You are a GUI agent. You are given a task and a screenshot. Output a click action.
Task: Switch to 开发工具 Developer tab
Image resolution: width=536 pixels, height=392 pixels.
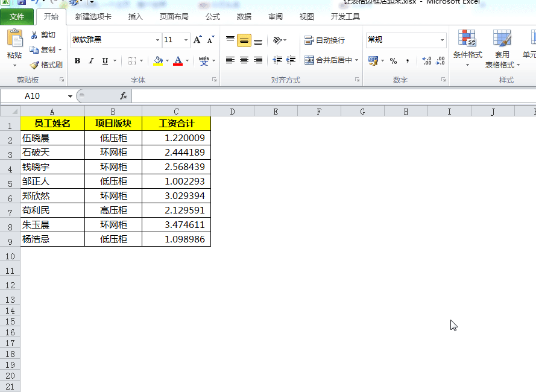point(345,17)
